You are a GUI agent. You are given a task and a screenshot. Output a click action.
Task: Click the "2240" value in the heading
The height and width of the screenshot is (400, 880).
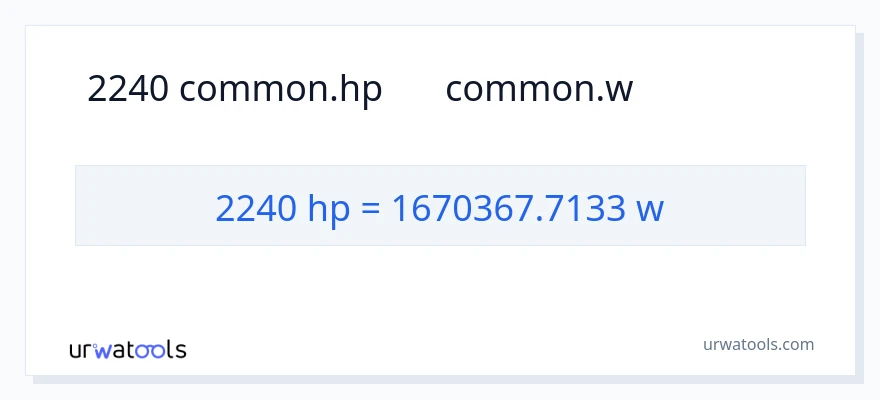coord(129,89)
